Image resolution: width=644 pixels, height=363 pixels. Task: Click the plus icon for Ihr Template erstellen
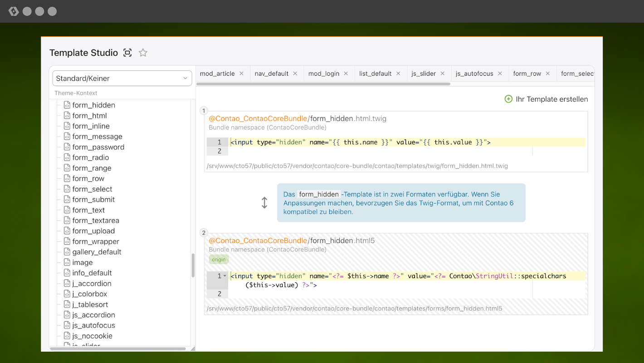coord(508,99)
